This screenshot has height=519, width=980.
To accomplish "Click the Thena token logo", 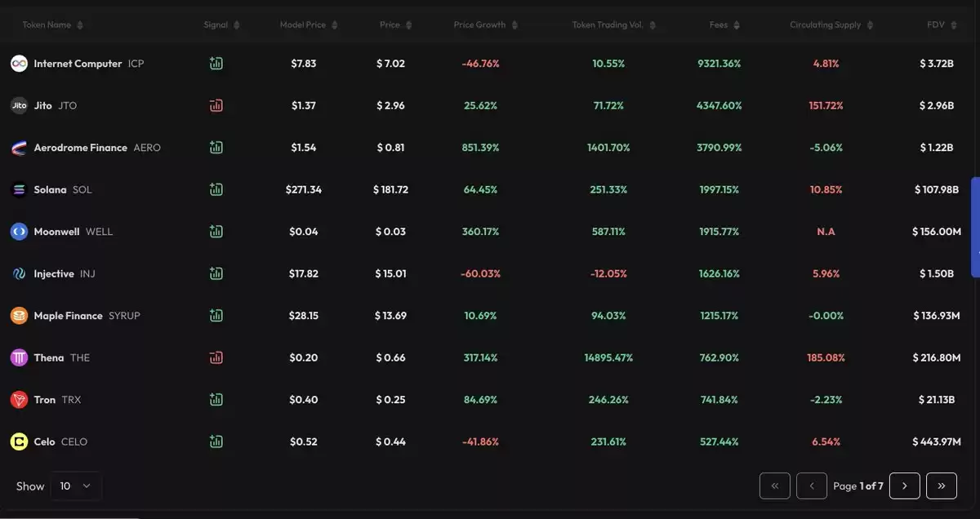I will click(x=19, y=357).
